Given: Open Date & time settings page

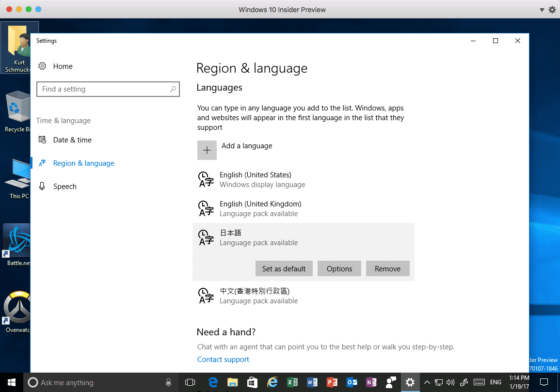Looking at the screenshot, I should coord(72,140).
